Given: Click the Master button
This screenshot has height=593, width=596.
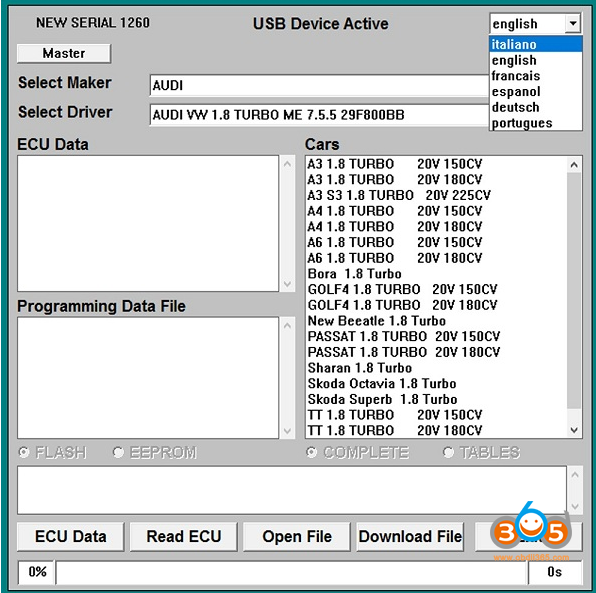Looking at the screenshot, I should click(64, 53).
